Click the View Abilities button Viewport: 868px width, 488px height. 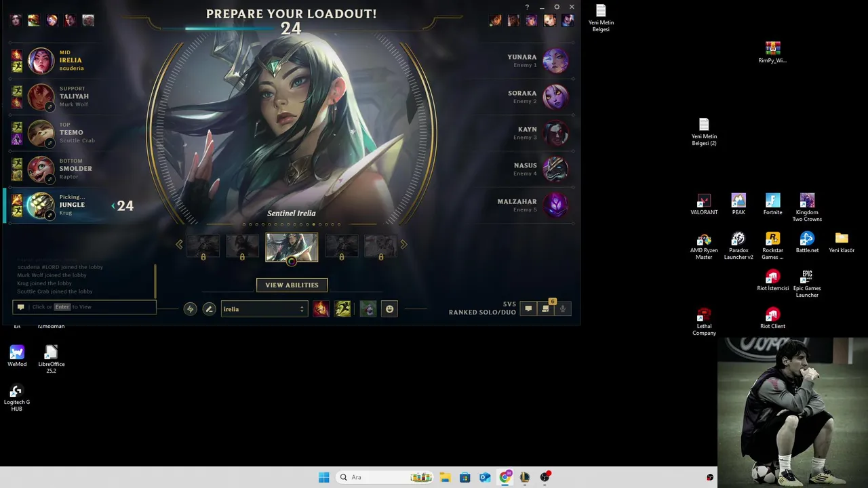[x=292, y=285]
